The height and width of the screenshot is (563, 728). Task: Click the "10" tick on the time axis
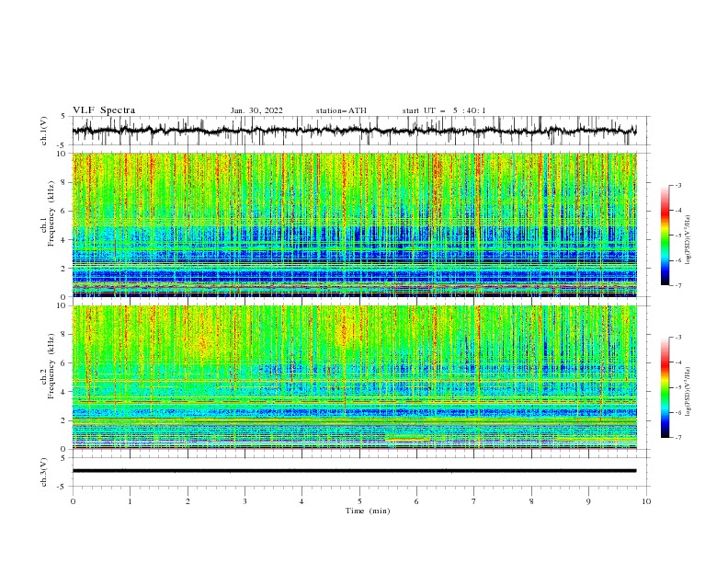coord(646,501)
